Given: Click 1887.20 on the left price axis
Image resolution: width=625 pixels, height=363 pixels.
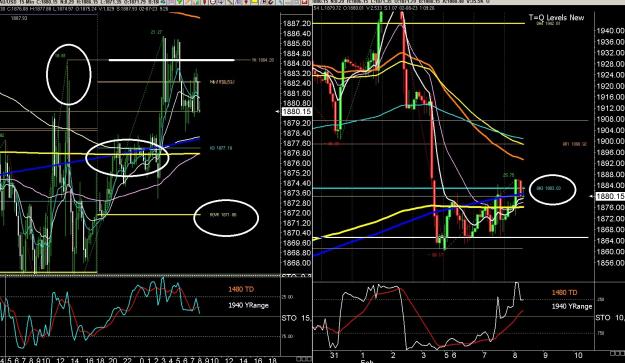Looking at the screenshot, I should [297, 24].
